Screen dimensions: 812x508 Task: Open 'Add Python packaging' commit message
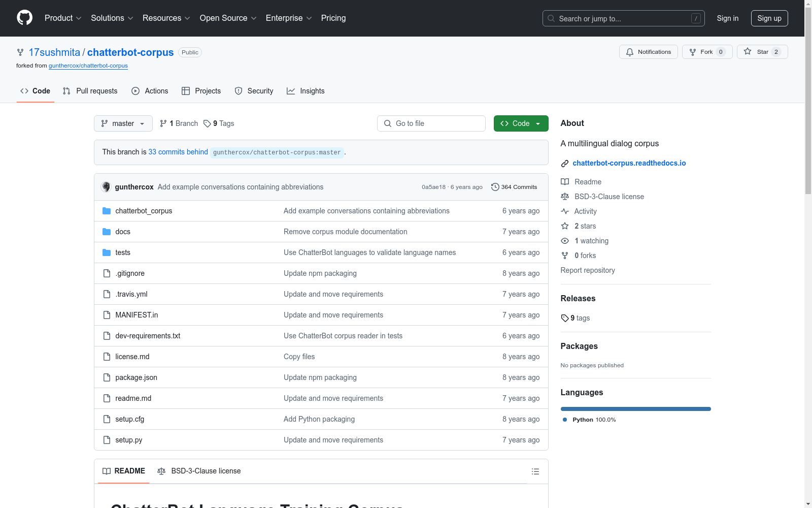pos(319,419)
